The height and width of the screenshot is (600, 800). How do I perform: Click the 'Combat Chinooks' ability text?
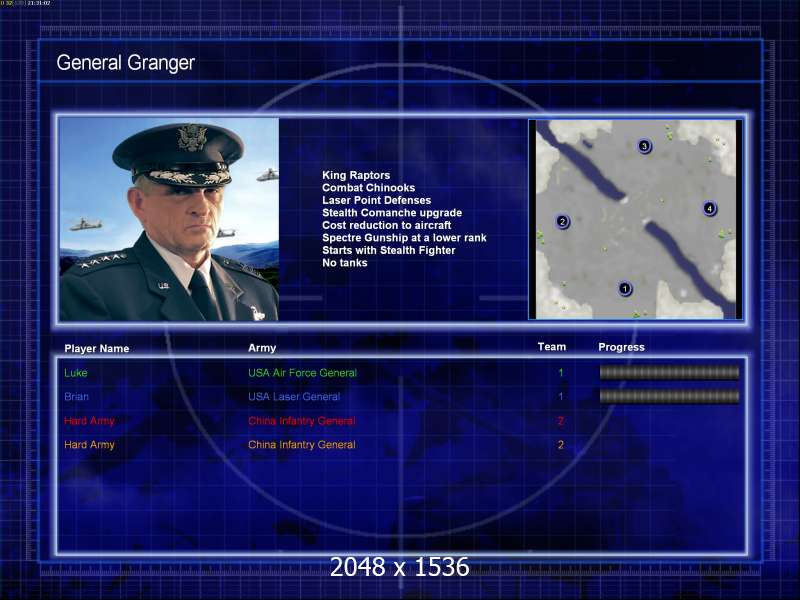[x=368, y=188]
